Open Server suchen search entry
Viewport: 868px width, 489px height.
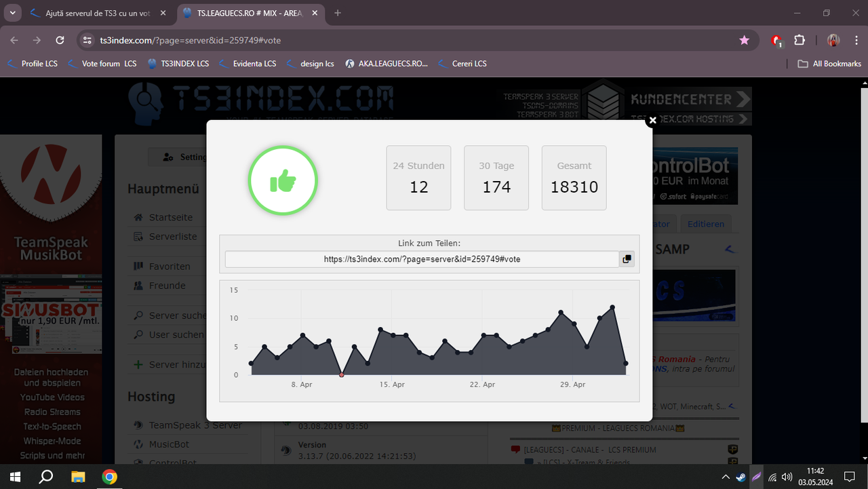pos(168,315)
